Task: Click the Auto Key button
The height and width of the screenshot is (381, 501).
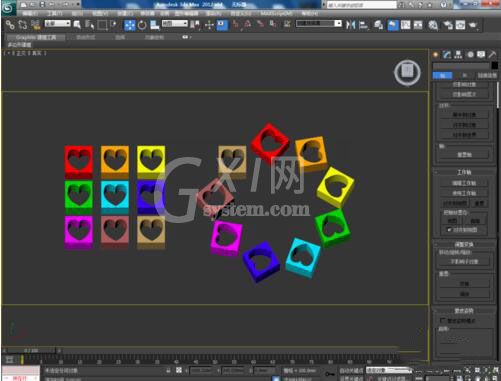Action: [x=351, y=370]
